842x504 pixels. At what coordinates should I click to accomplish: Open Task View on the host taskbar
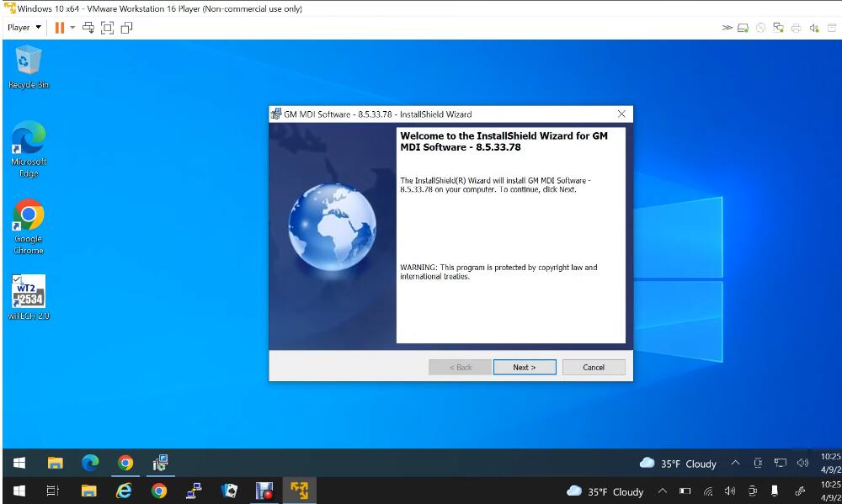click(52, 491)
